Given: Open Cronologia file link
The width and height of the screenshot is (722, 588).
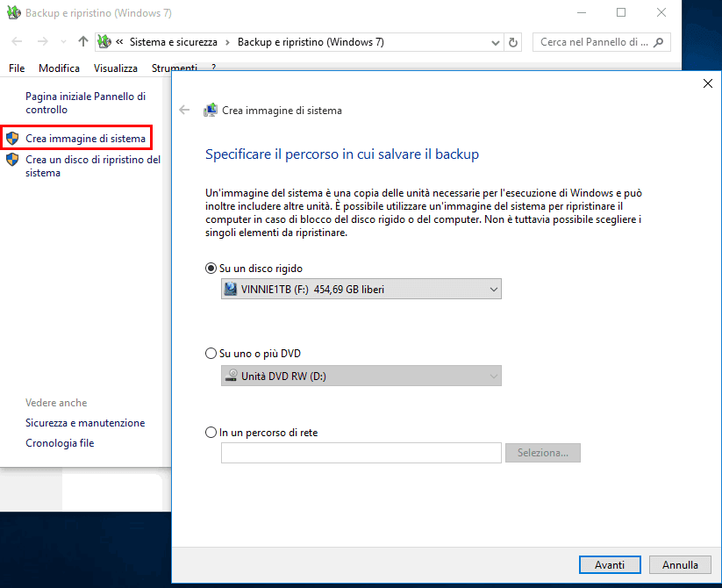Looking at the screenshot, I should point(60,443).
